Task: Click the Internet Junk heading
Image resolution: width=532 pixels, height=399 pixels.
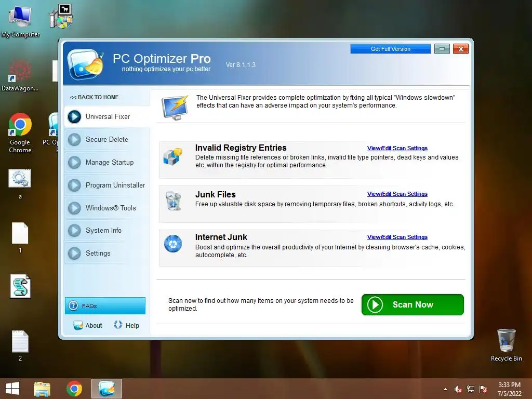Action: pyautogui.click(x=221, y=237)
